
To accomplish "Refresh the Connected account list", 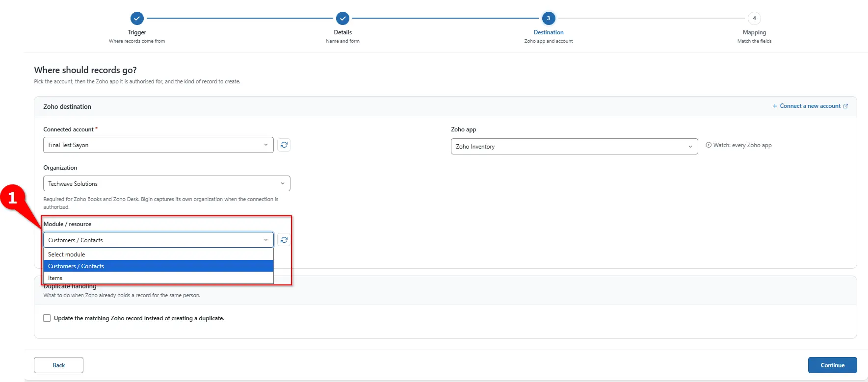I will 284,145.
